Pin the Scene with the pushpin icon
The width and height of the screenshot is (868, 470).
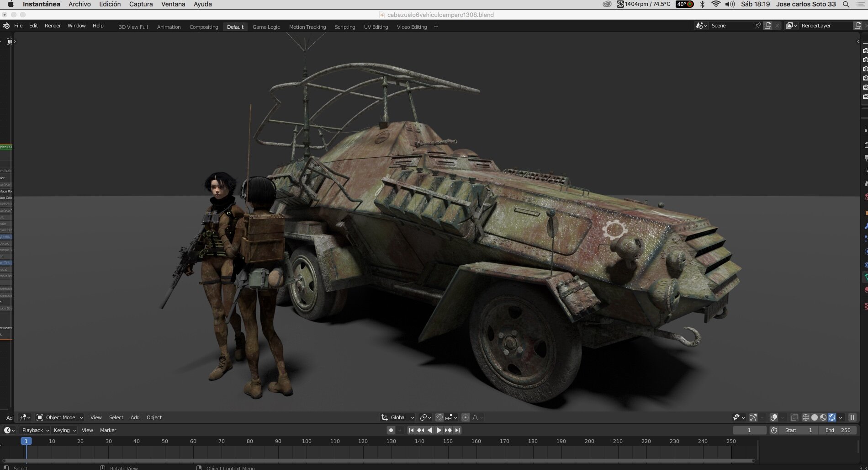click(758, 26)
